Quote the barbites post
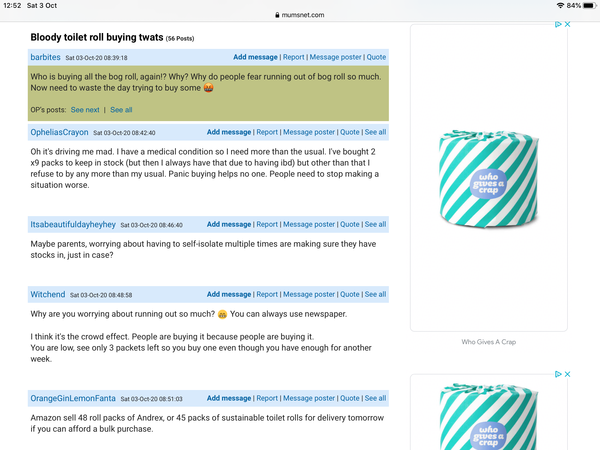Viewport: 600px width, 450px height. pyautogui.click(x=376, y=57)
